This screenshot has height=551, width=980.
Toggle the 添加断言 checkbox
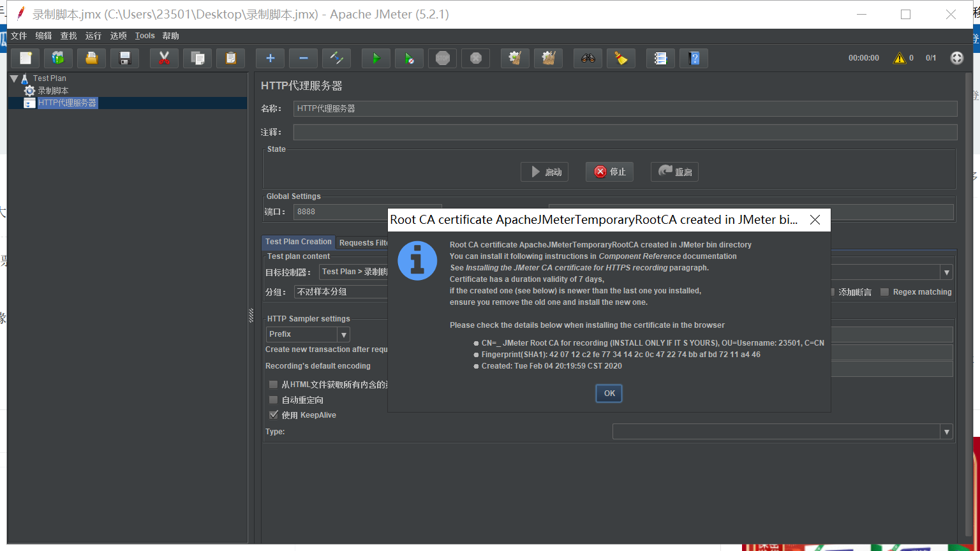coord(832,292)
